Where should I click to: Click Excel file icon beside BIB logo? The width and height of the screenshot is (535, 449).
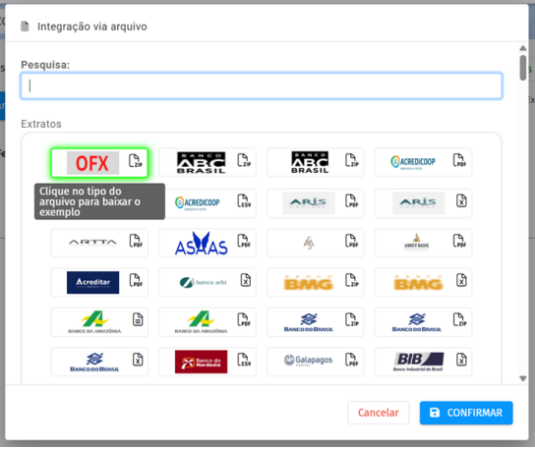461,360
